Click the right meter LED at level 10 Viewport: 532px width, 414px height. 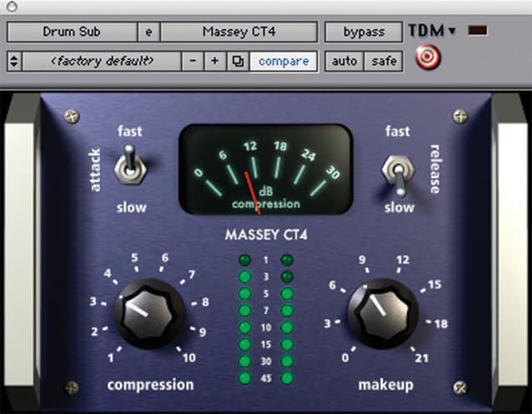pyautogui.click(x=287, y=327)
